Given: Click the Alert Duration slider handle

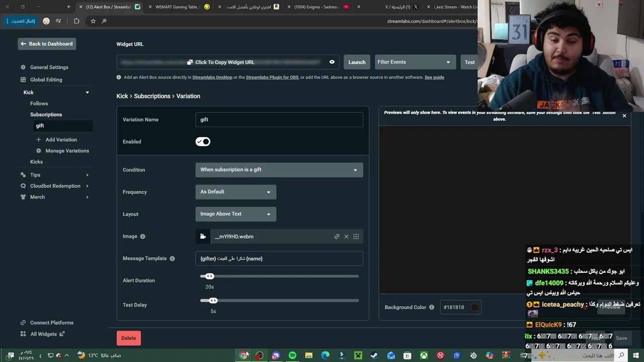Looking at the screenshot, I should tap(210, 276).
